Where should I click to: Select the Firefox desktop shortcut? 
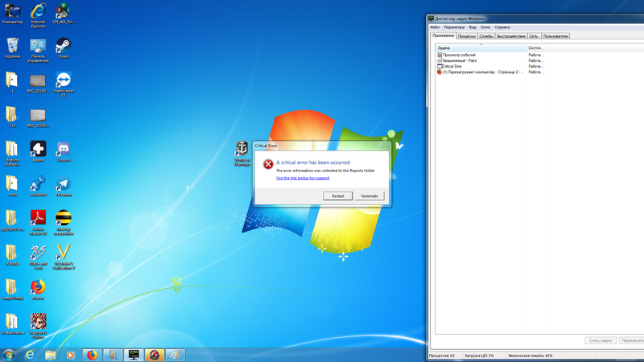(x=38, y=290)
